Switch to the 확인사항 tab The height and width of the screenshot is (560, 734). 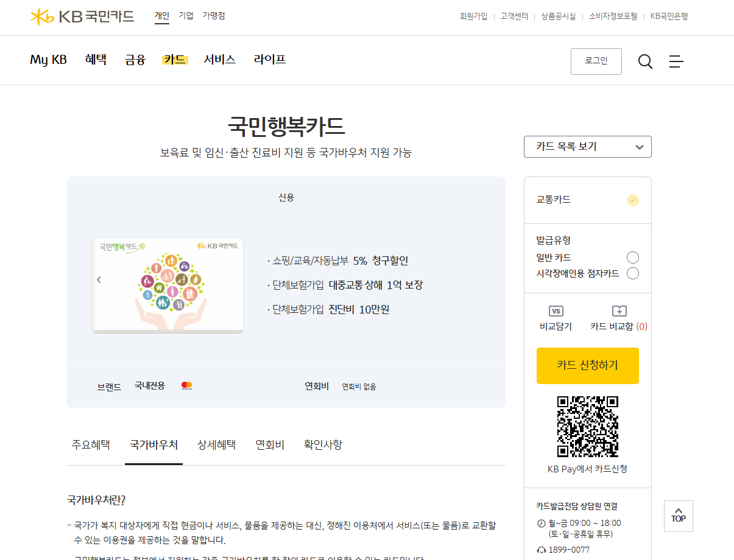pos(323,445)
